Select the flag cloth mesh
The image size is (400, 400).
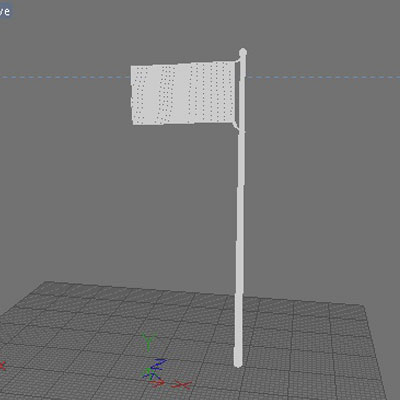click(183, 93)
